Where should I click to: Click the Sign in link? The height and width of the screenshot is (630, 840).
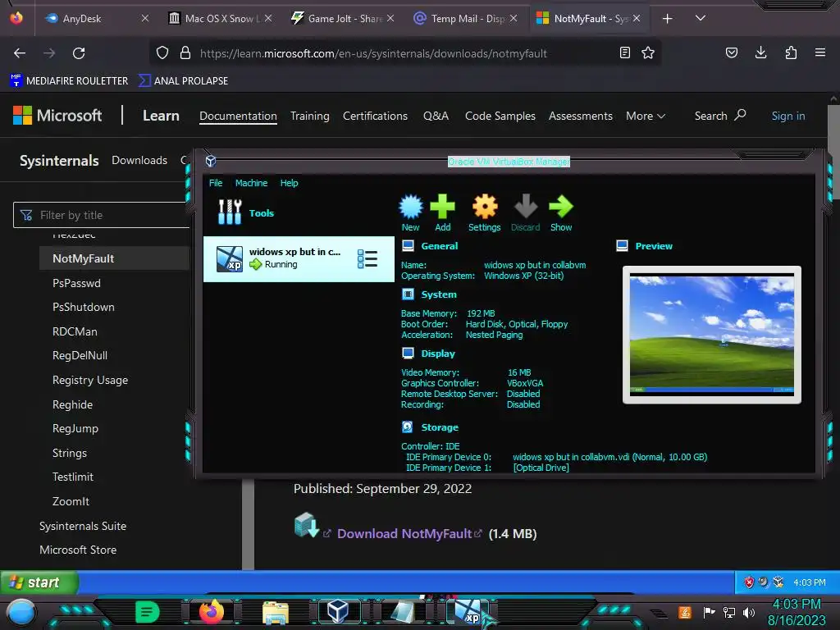pos(788,116)
